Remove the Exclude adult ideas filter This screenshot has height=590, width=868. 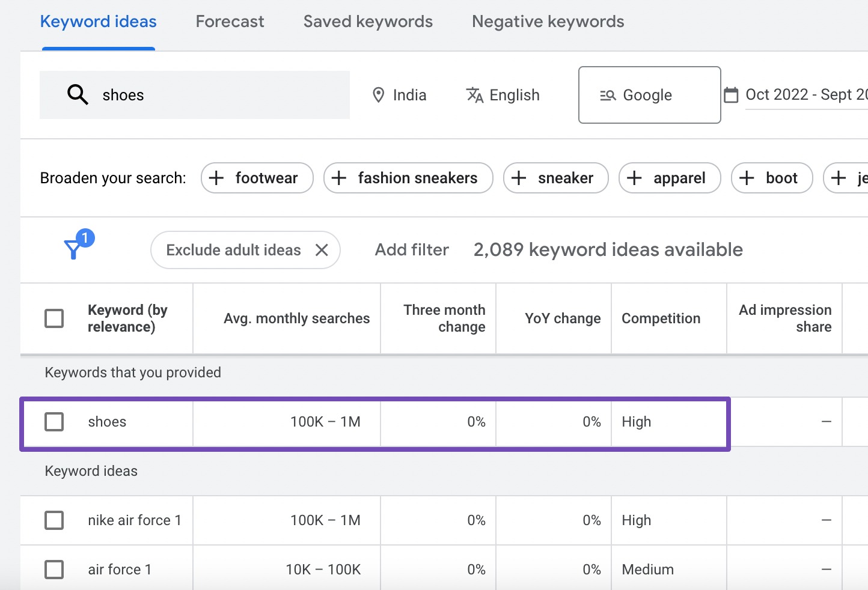[322, 250]
